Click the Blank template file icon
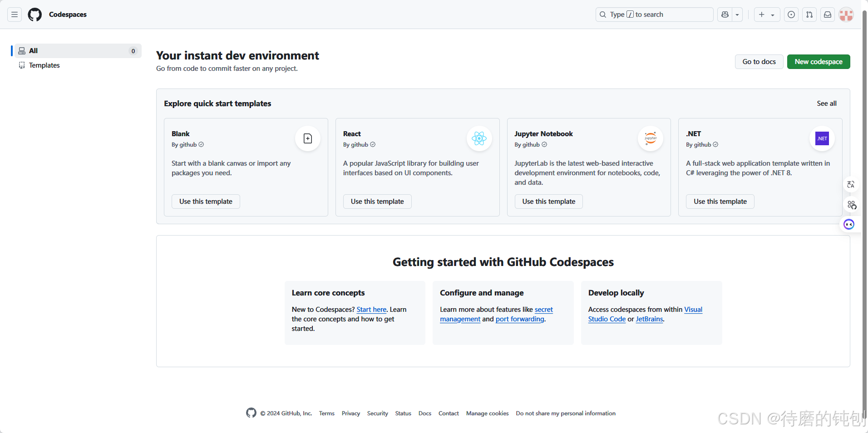 click(x=308, y=138)
